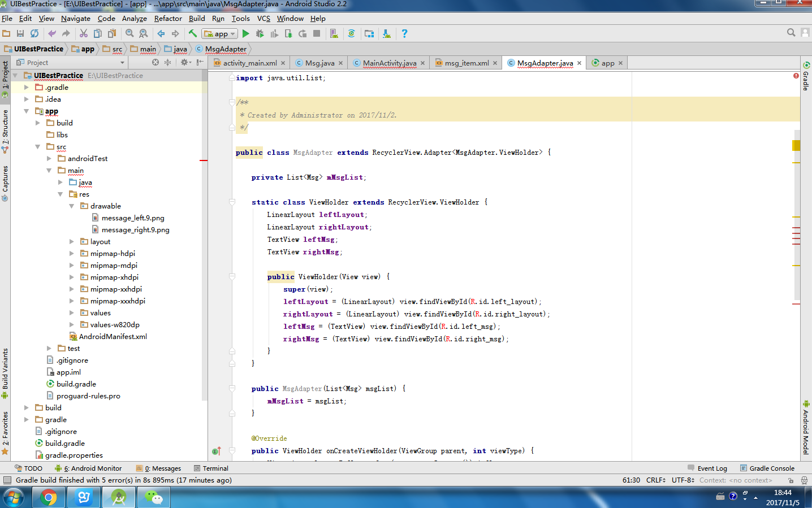This screenshot has height=508, width=812.
Task: Expand the mipmap-hdpi folder
Action: pos(72,253)
